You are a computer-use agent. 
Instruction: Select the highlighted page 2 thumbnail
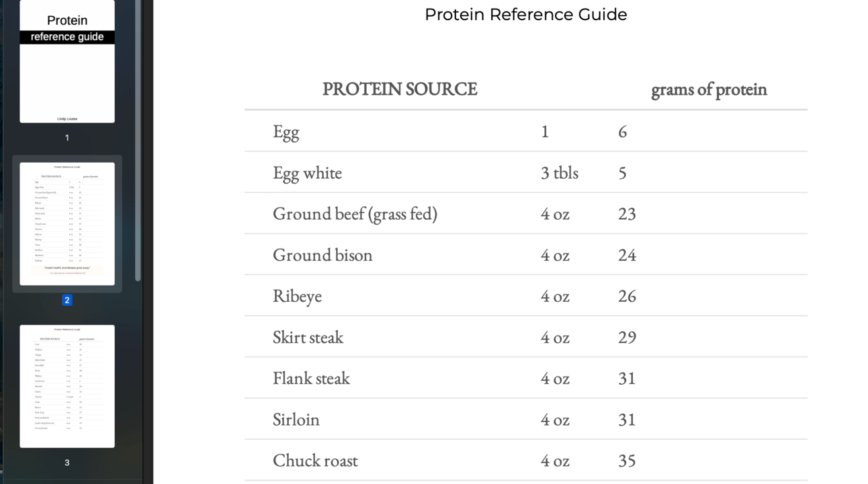(67, 224)
